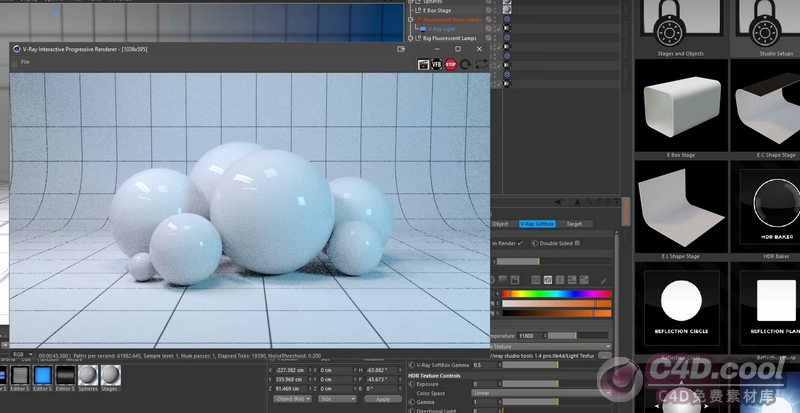
Task: Open the E L Shape Stage preset thumbnail
Action: coord(681,206)
